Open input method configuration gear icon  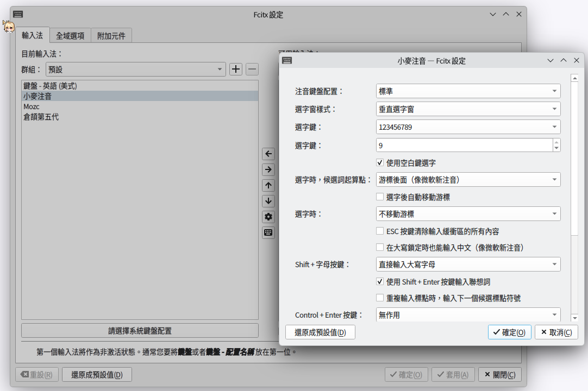coord(268,217)
